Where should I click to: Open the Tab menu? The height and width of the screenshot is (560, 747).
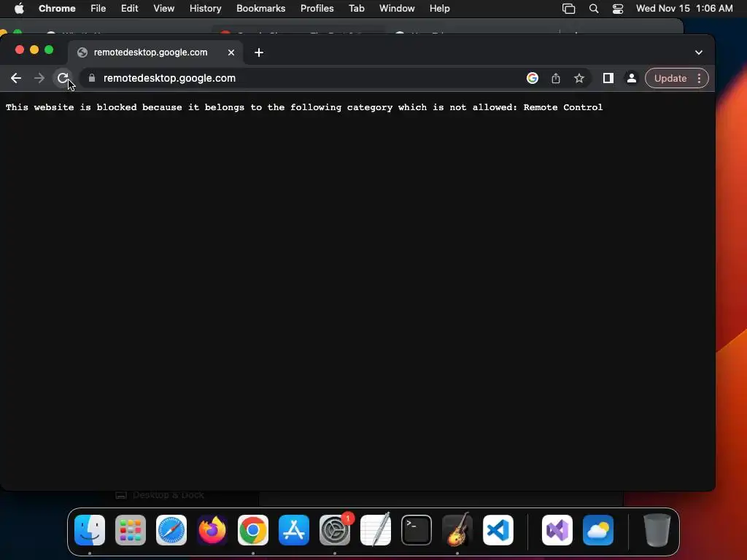tap(356, 8)
